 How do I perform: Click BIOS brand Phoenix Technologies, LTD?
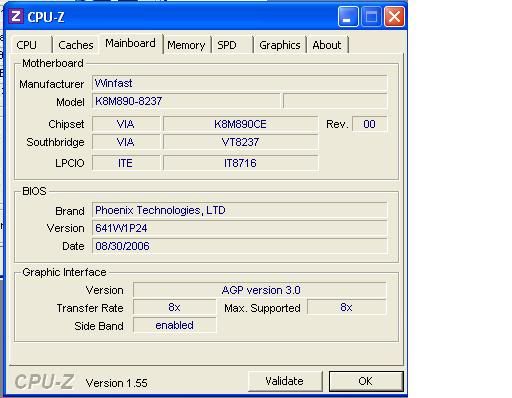coord(240,210)
